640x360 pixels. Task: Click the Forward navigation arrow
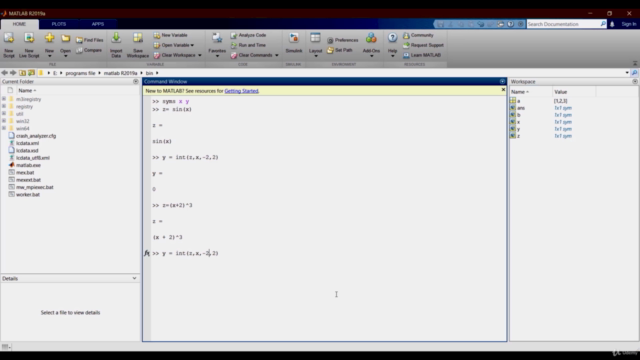13,73
